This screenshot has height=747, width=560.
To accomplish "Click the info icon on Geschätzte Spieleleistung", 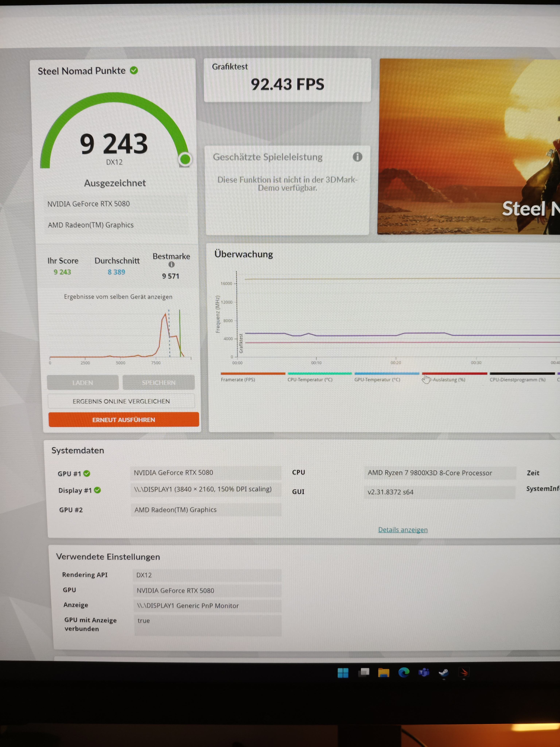I will (357, 157).
